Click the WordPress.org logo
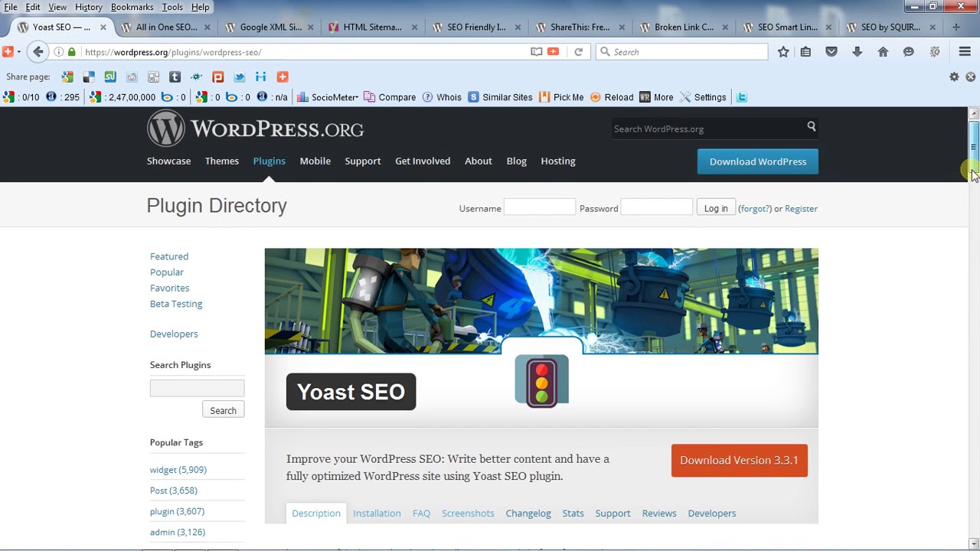Screen dimensions: 980x551 255,129
